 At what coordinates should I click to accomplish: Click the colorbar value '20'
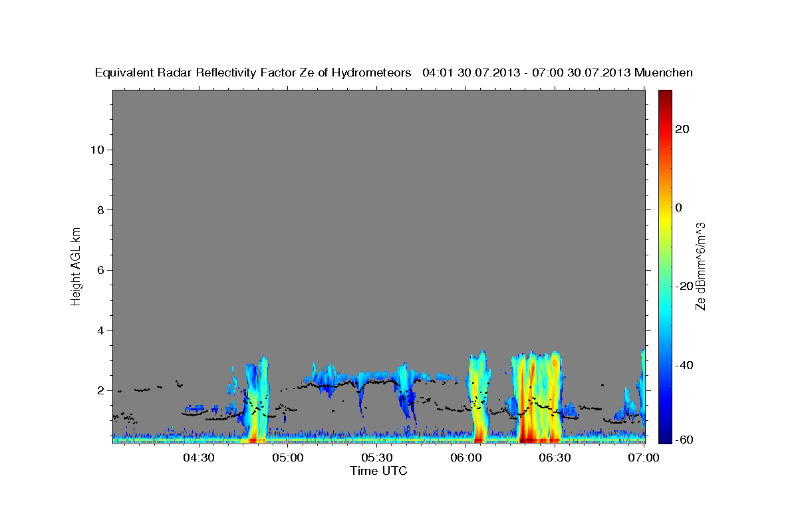tap(682, 129)
